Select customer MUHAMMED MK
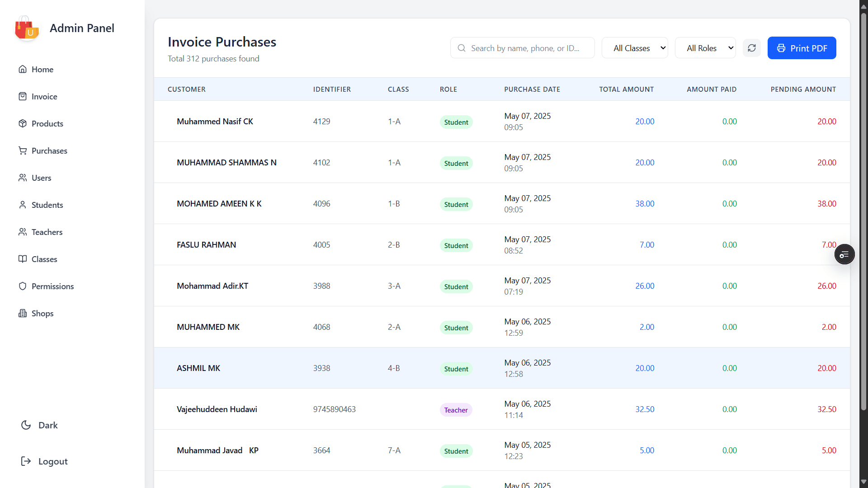This screenshot has height=488, width=868. (208, 327)
